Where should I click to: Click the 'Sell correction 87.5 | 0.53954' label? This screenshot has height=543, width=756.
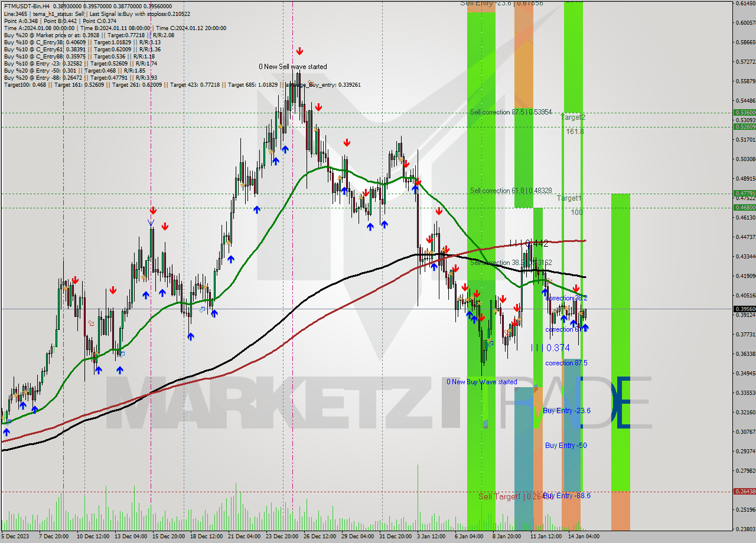pyautogui.click(x=511, y=112)
